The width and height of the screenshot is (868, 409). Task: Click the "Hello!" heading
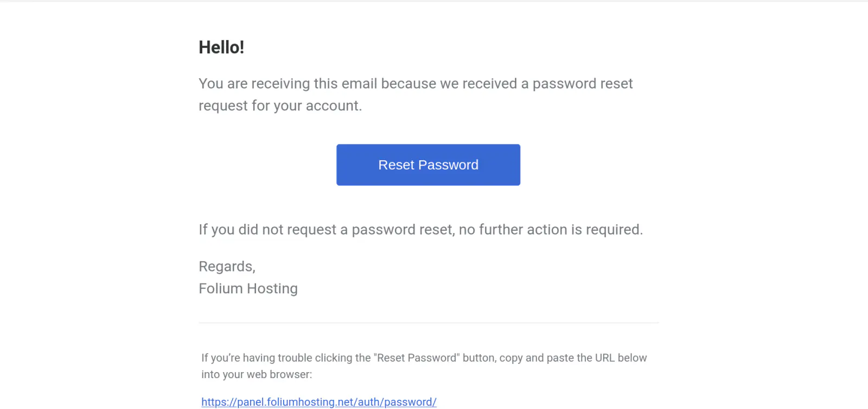[x=221, y=47]
